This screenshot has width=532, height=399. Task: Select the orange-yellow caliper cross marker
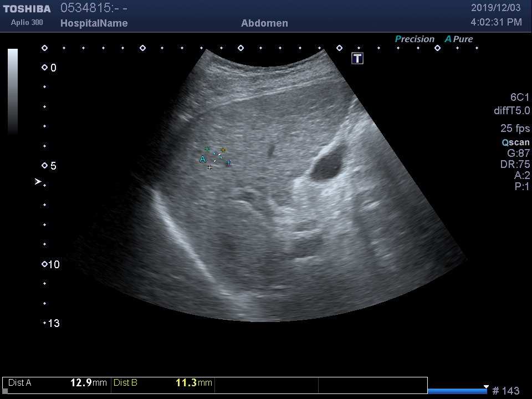pos(223,150)
